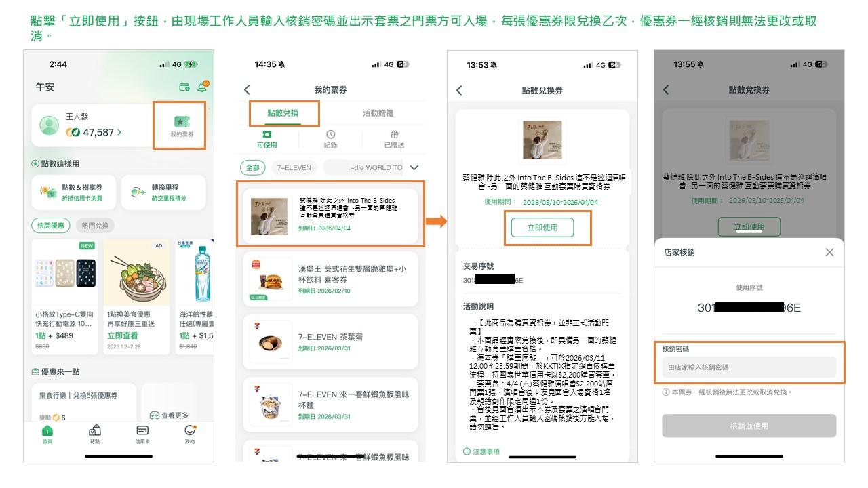The height and width of the screenshot is (488, 868).
Task: Switch to the 活動贈禮 tab
Action: [x=378, y=113]
